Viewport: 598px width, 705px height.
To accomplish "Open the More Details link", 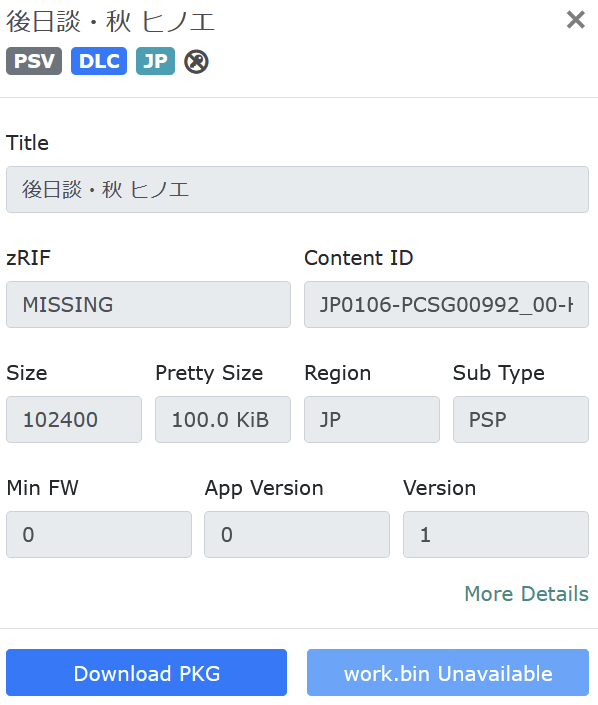I will (x=527, y=594).
